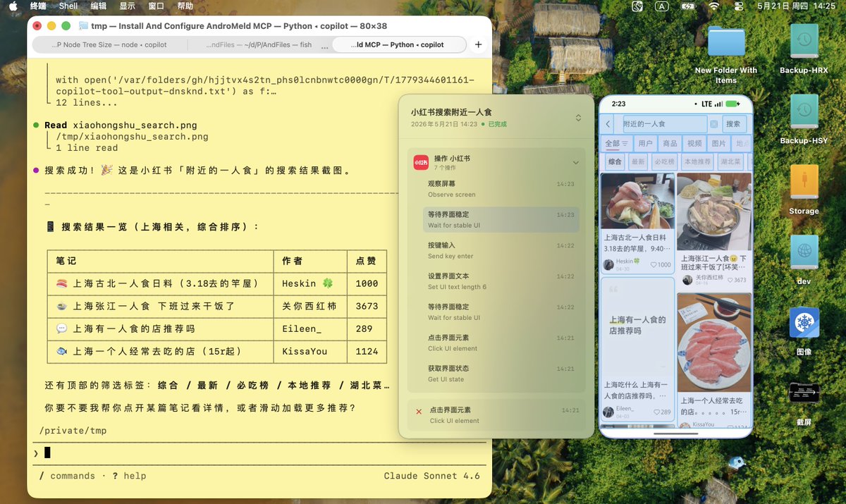This screenshot has width=846, height=504.
Task: Click the battery status icon in menu bar
Action: [688, 6]
